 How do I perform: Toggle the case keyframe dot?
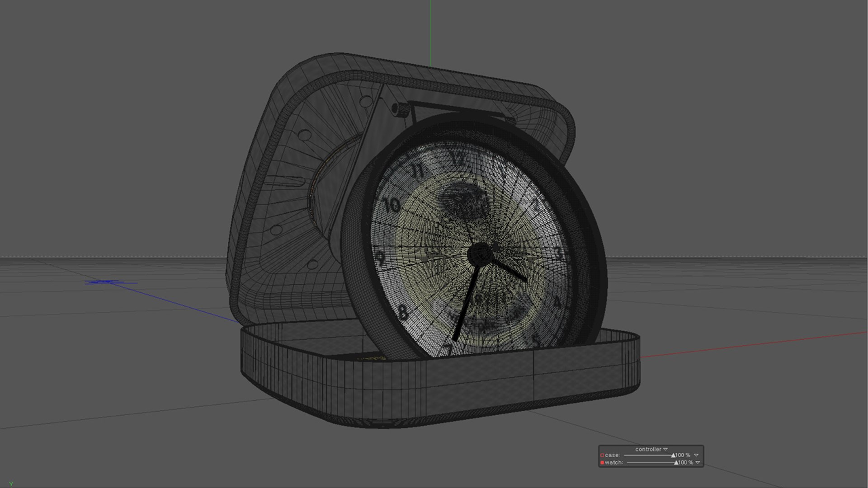(602, 455)
